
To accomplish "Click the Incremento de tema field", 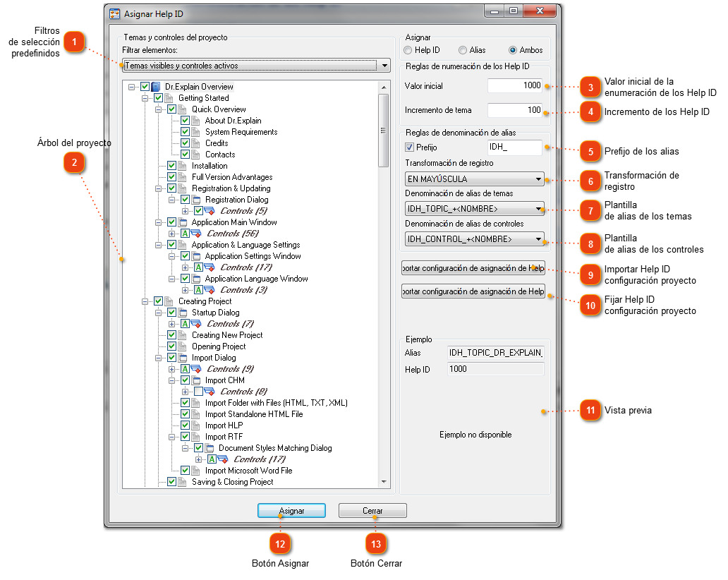I will (514, 110).
